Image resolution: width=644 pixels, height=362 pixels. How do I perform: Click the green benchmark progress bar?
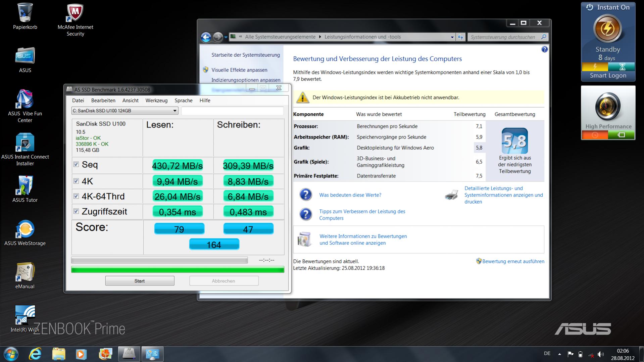tap(178, 269)
